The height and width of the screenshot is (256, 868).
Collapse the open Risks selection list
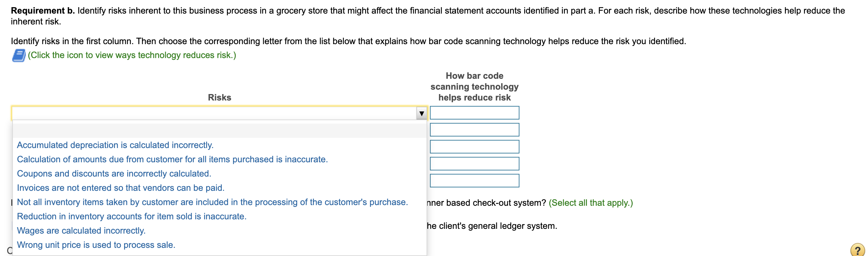point(421,113)
